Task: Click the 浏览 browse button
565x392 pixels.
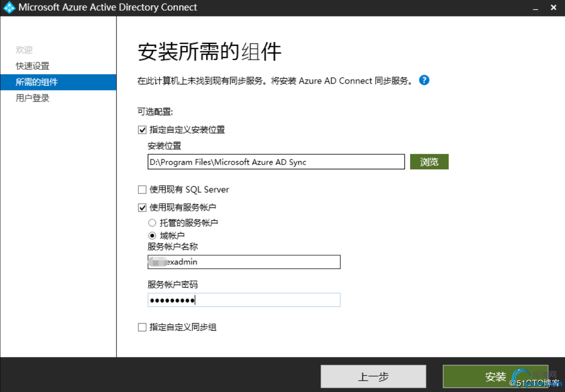Action: tap(429, 162)
